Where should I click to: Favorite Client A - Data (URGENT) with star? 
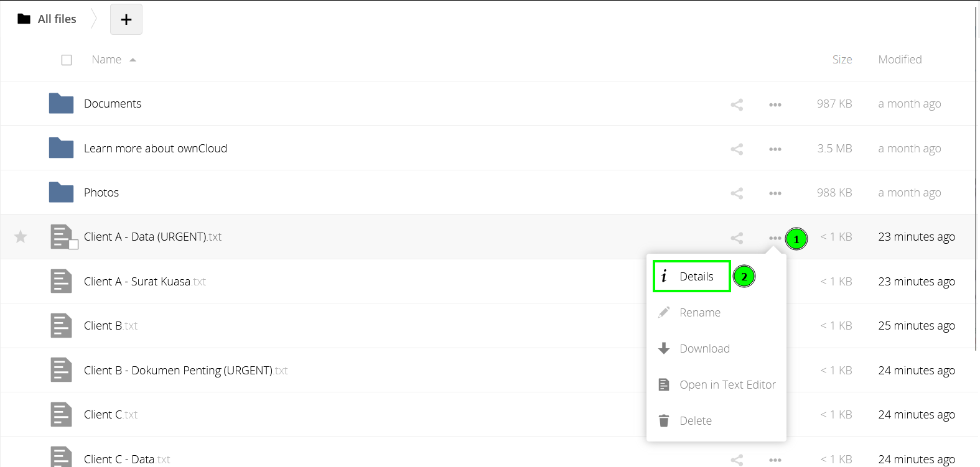point(21,237)
